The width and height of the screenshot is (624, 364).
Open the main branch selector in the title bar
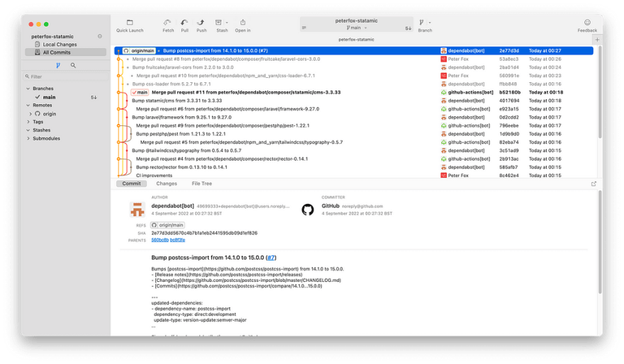coord(356,28)
